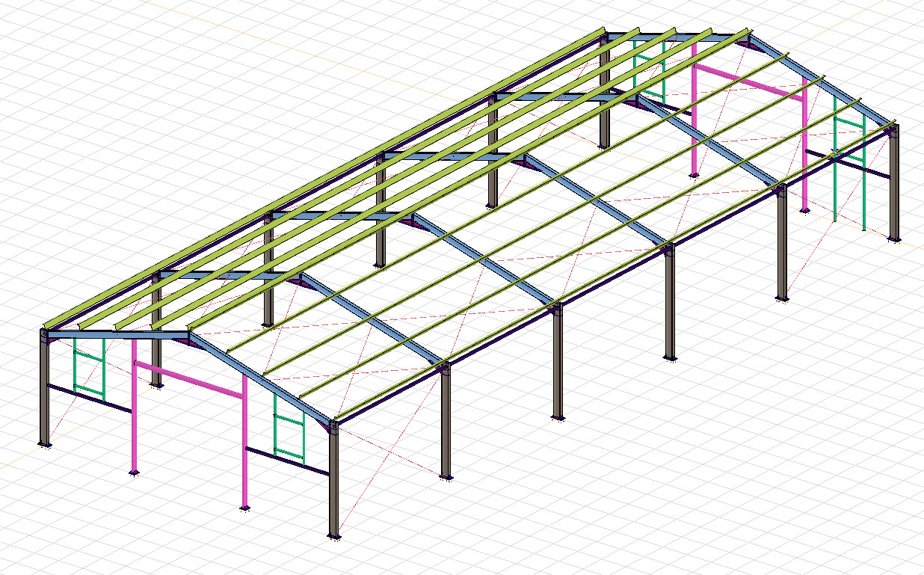Click the dark purple girt right of front door
924x575 pixels.
click(x=288, y=461)
